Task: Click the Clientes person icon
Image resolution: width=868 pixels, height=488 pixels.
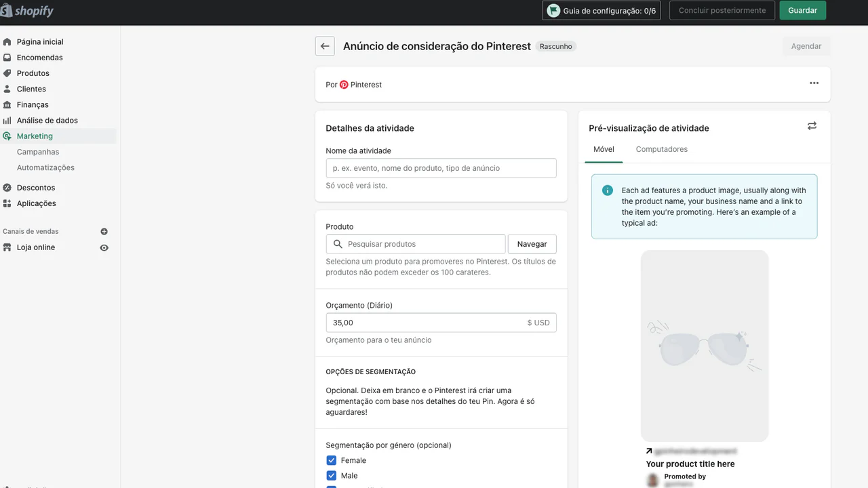Action: coord(7,89)
